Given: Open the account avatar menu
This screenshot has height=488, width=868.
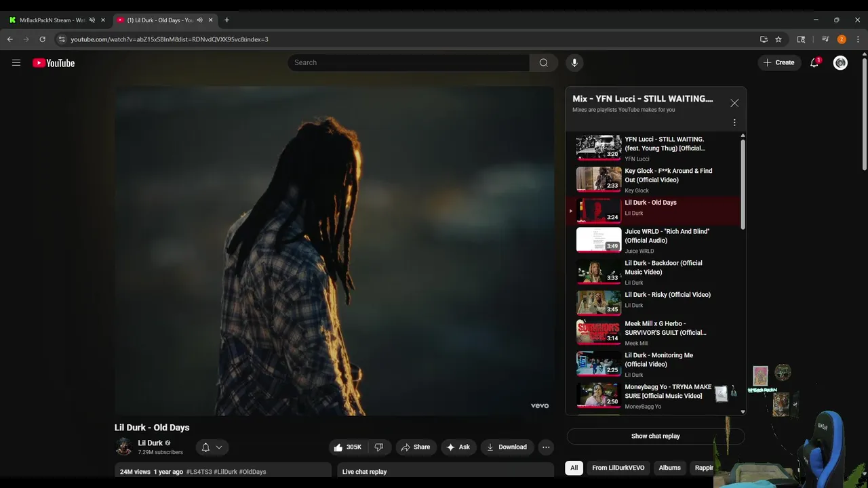Looking at the screenshot, I should [840, 62].
